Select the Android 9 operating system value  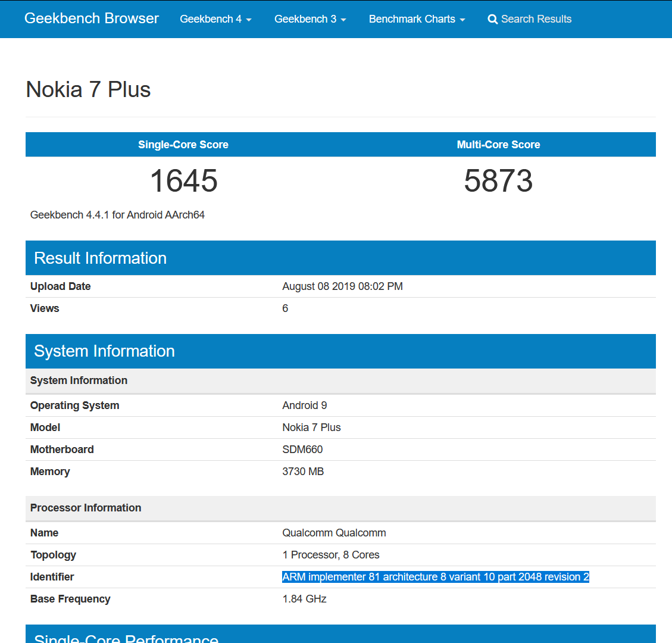(305, 405)
